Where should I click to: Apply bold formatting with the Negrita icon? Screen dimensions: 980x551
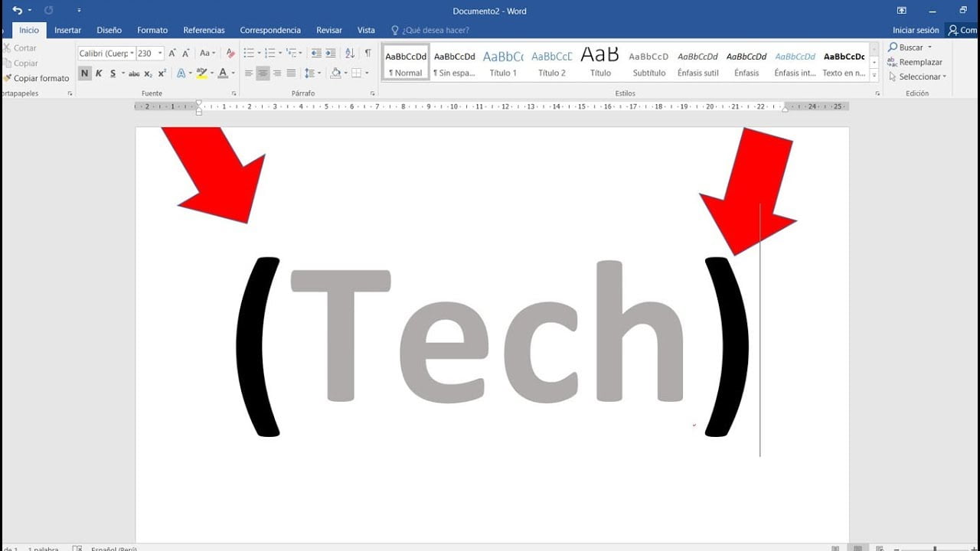(83, 73)
